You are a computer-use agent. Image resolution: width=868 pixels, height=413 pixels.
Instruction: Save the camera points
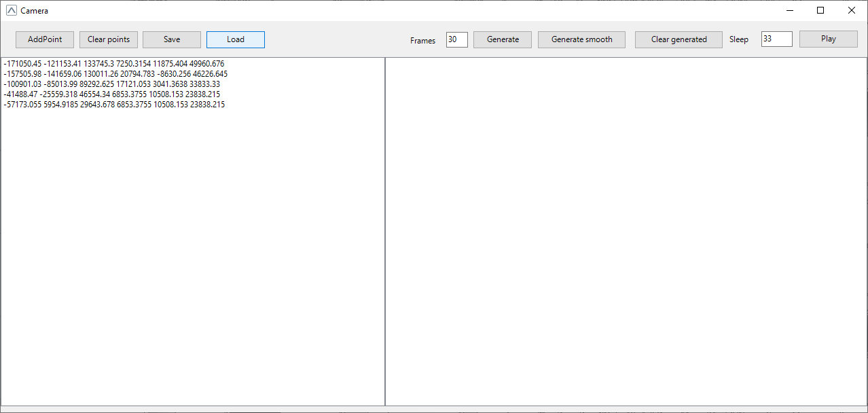[172, 39]
